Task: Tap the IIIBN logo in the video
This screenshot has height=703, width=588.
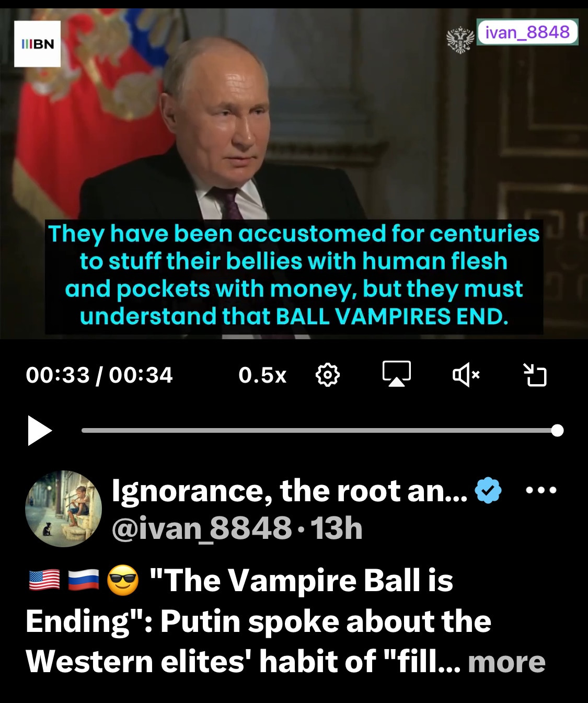Action: pos(38,44)
